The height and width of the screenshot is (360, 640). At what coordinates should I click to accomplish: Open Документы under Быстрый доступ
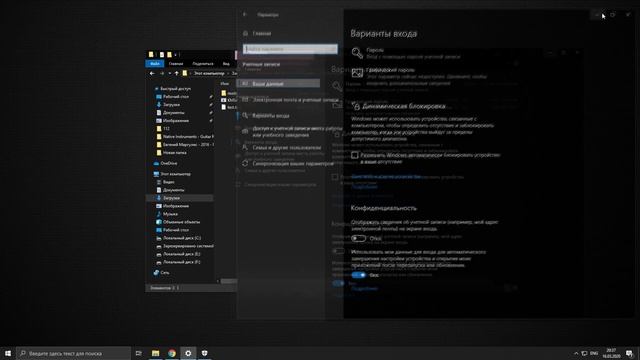click(173, 113)
